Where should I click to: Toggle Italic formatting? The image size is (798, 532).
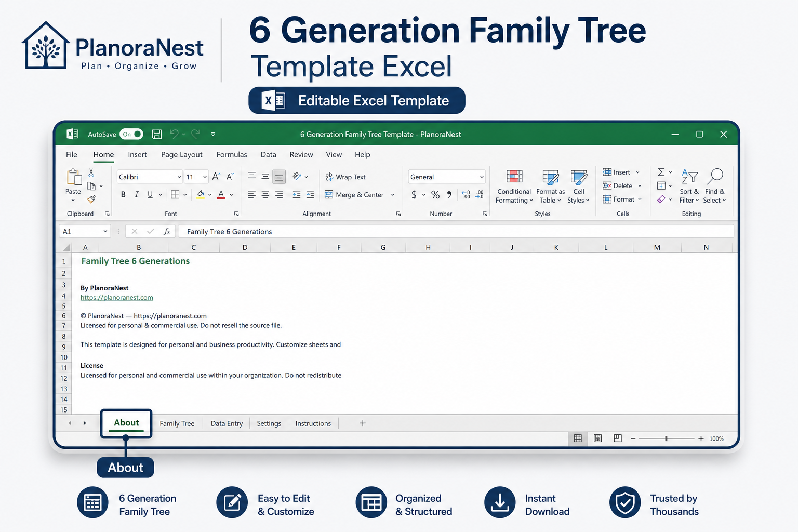coord(137,194)
